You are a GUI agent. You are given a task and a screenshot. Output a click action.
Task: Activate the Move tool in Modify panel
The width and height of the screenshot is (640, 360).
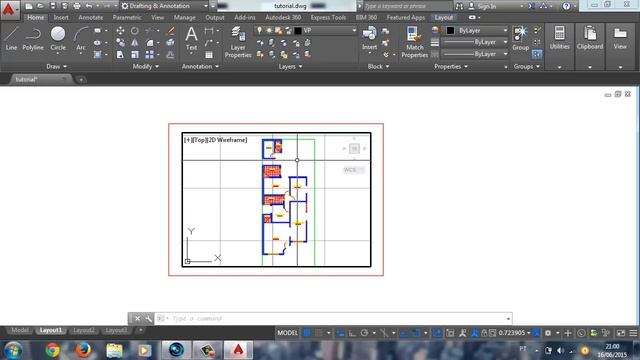120,31
